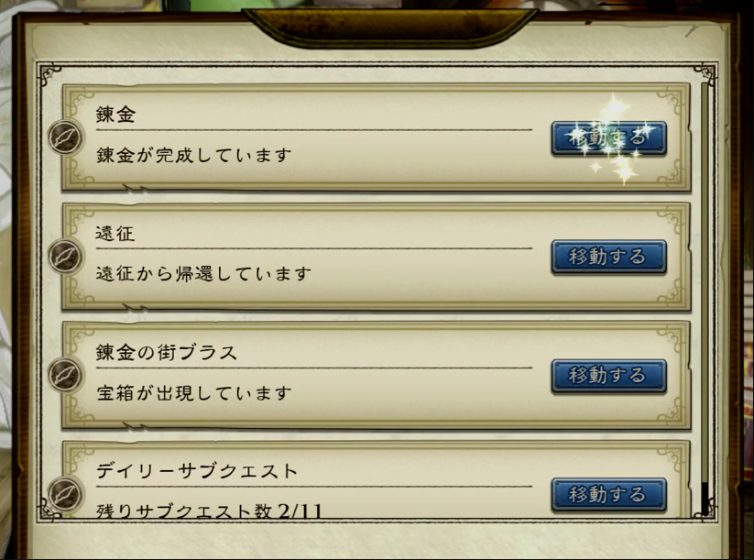Select the 錬金の街ブラス title heading
Screen dimensions: 754x560
coord(167,353)
